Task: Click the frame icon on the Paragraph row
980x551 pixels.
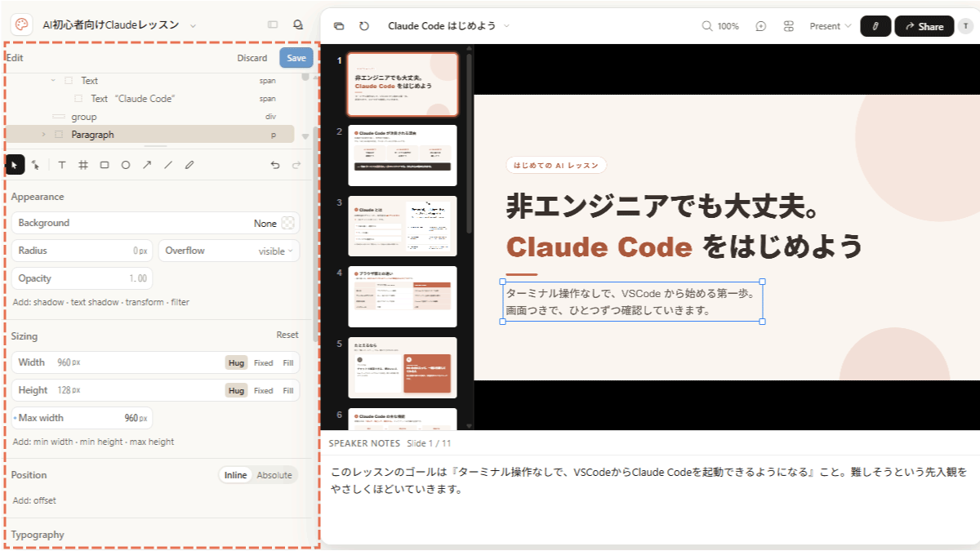Action: tap(59, 135)
